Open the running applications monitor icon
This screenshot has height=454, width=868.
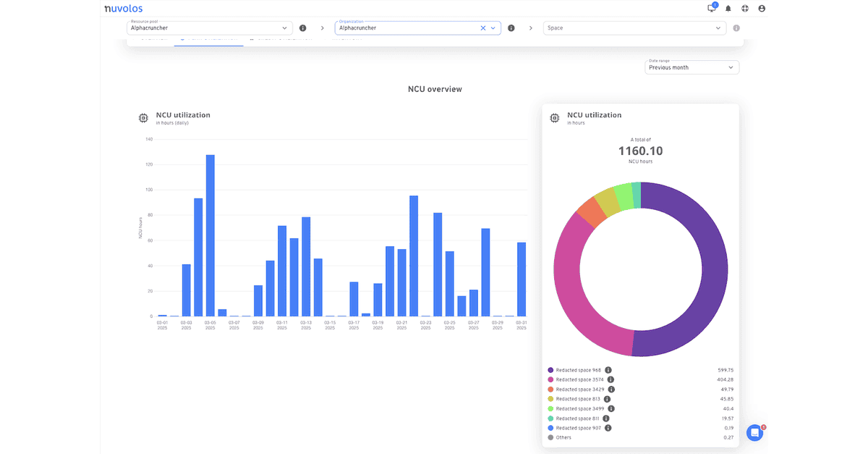(712, 9)
